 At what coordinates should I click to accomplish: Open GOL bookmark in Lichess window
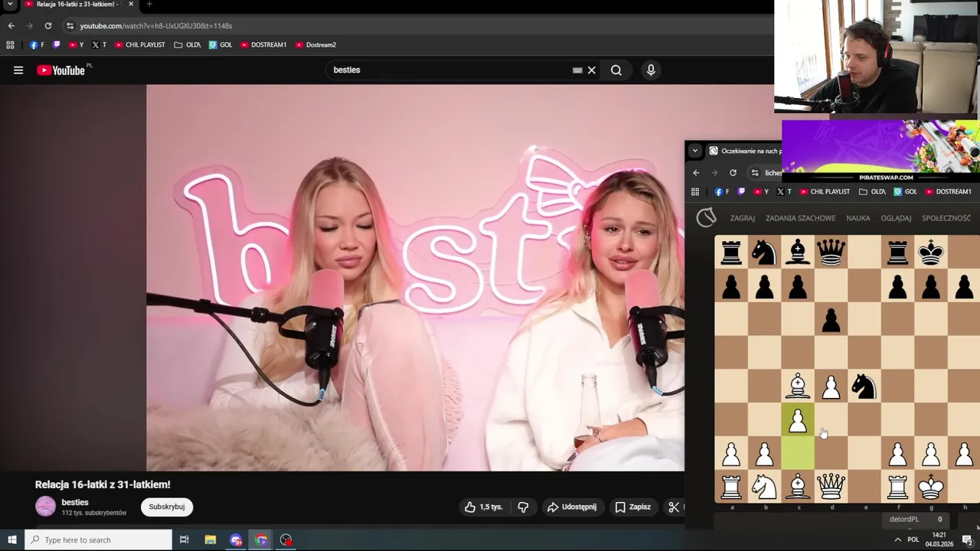coord(906,192)
